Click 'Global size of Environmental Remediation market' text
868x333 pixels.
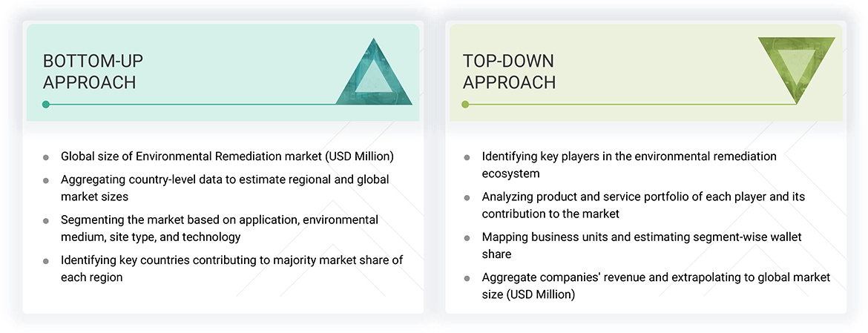[x=227, y=156]
